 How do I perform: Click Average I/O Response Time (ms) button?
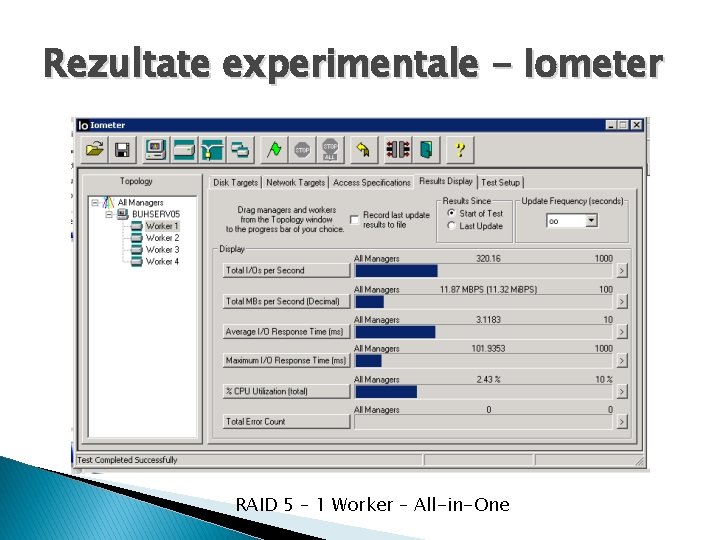(x=286, y=332)
